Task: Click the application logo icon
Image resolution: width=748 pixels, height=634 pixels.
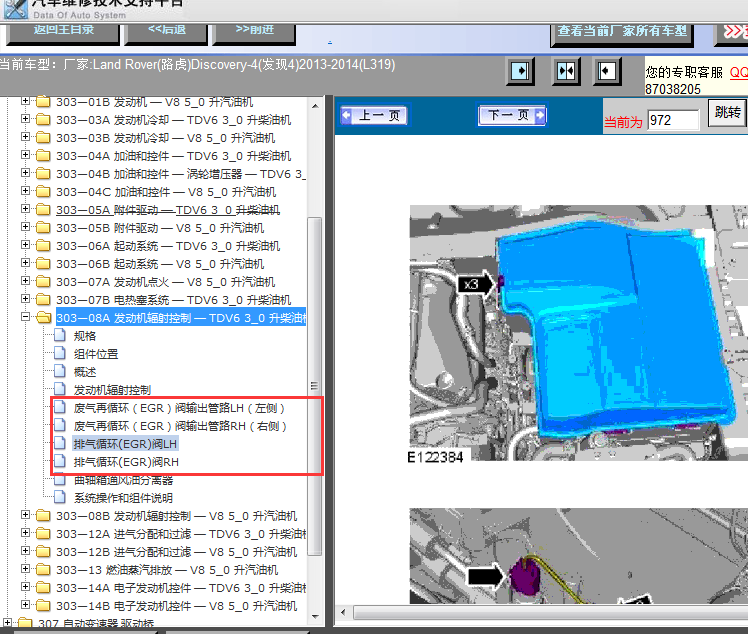Action: pyautogui.click(x=16, y=9)
